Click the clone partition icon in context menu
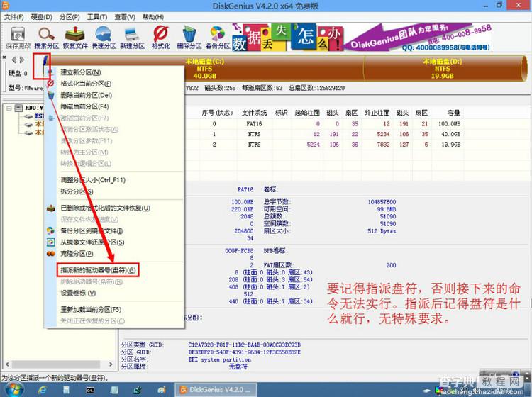 click(x=50, y=254)
